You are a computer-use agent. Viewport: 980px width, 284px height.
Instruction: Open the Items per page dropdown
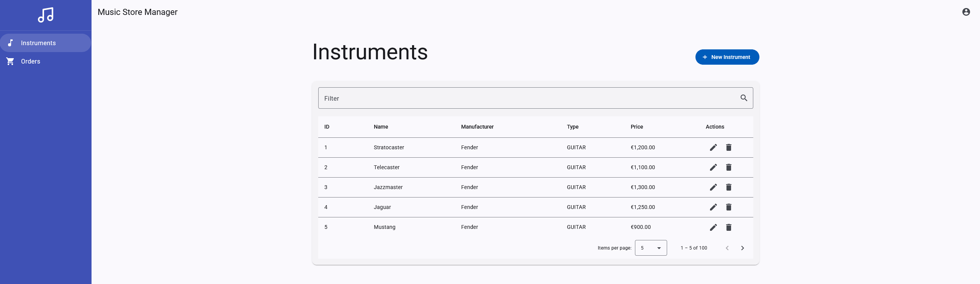click(651, 248)
